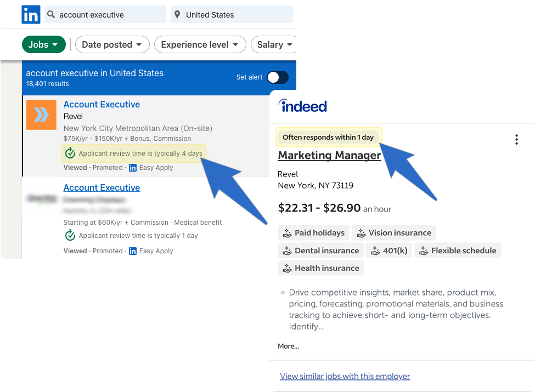Open the Revel company logo thumbnail
The width and height of the screenshot is (535, 392).
(x=41, y=115)
